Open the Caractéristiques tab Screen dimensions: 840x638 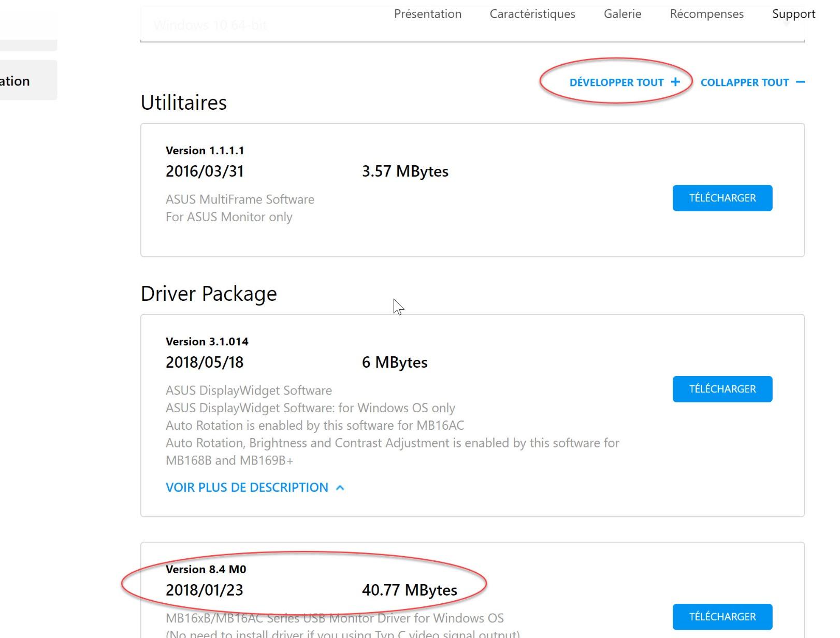532,14
